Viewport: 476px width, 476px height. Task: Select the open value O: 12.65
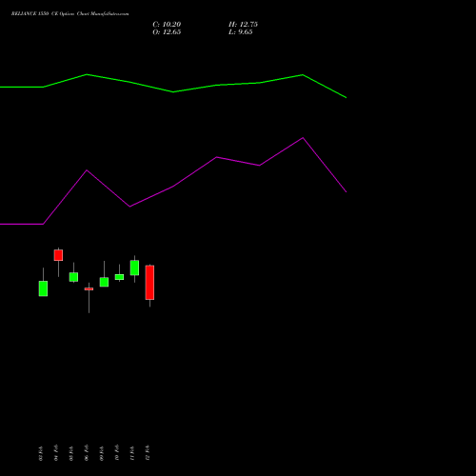pyautogui.click(x=167, y=32)
